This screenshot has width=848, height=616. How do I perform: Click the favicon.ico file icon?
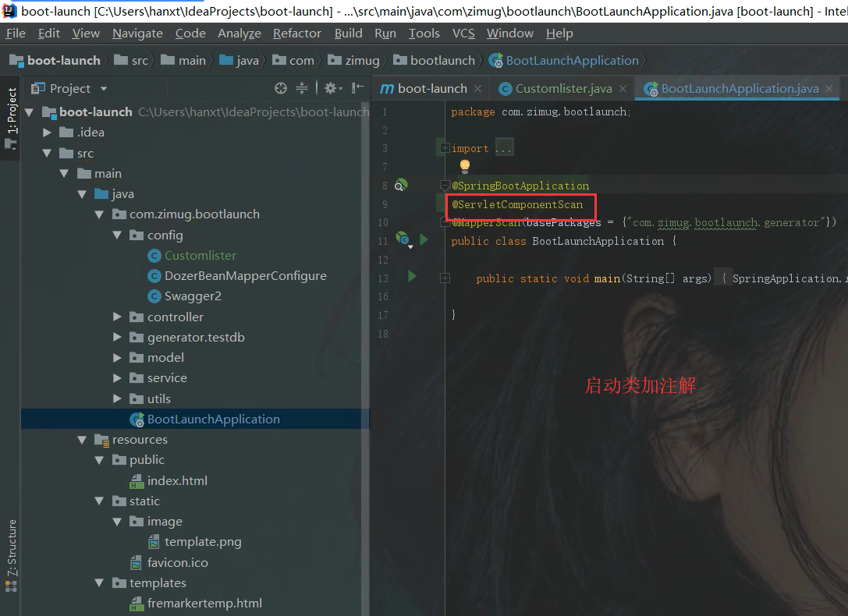click(x=137, y=562)
